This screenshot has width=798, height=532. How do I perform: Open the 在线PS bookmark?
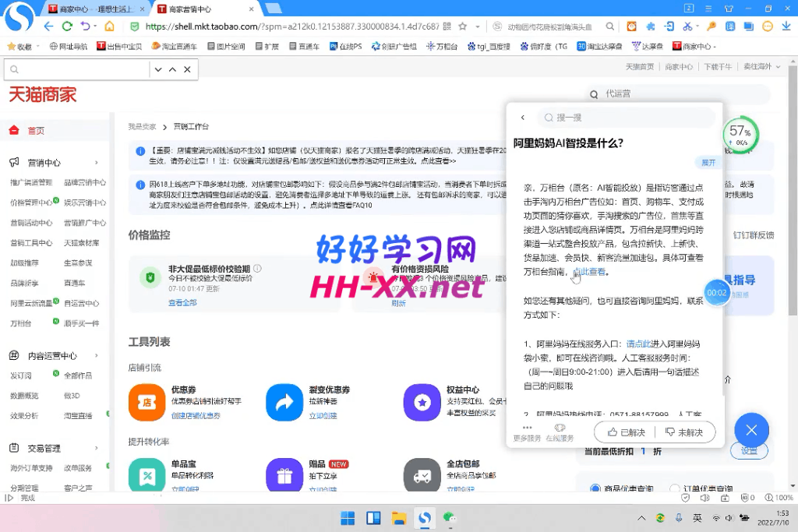click(x=345, y=46)
